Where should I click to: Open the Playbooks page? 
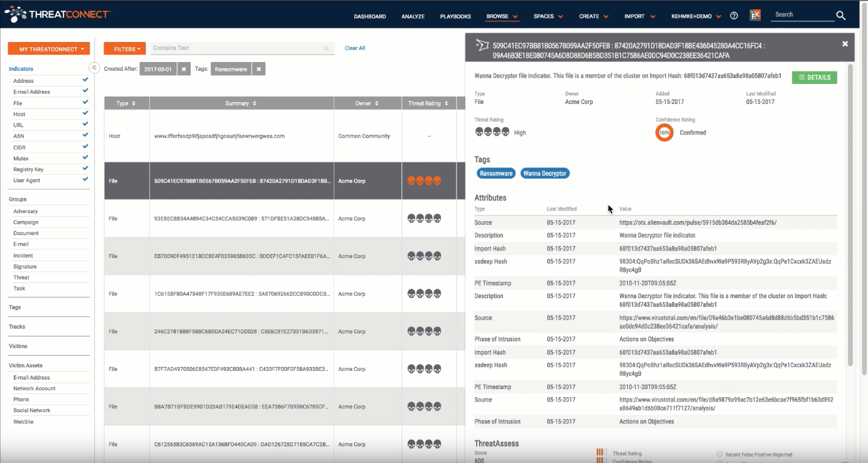pos(455,16)
